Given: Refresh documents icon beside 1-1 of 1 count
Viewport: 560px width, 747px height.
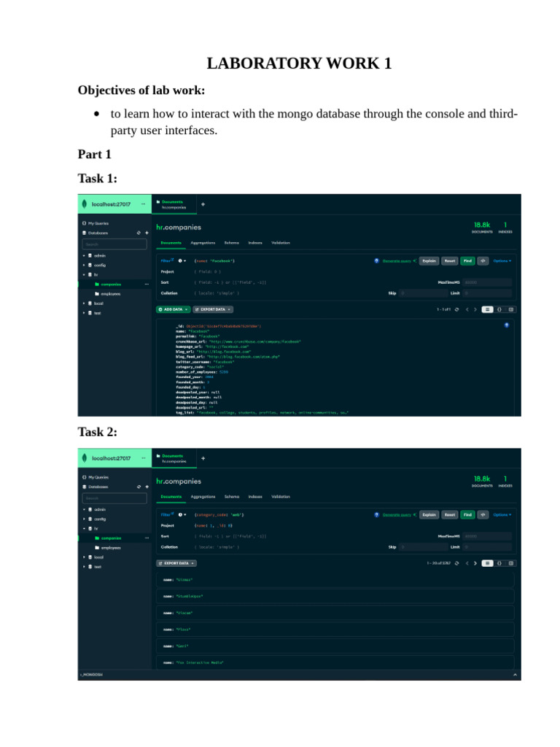Looking at the screenshot, I should tap(456, 309).
